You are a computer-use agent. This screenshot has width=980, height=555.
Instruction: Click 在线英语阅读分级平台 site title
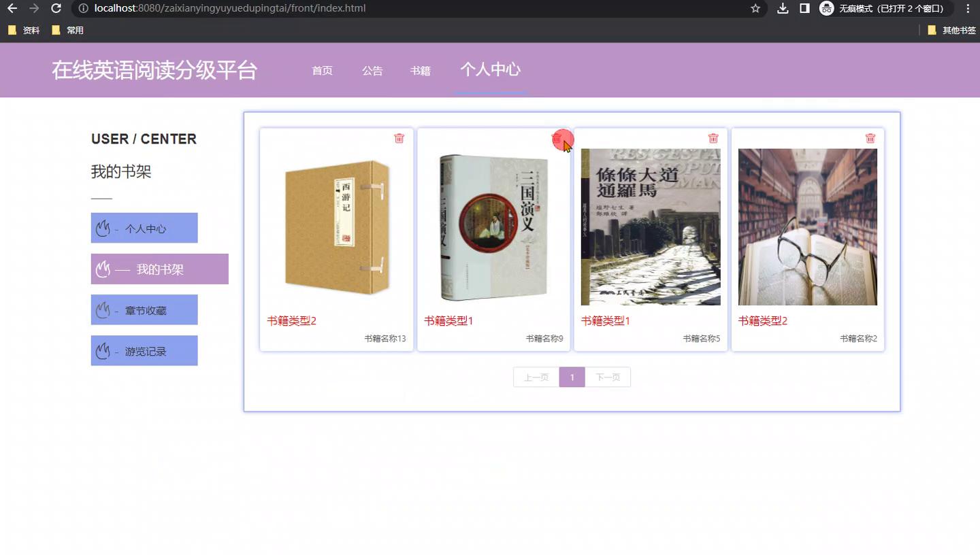click(154, 70)
